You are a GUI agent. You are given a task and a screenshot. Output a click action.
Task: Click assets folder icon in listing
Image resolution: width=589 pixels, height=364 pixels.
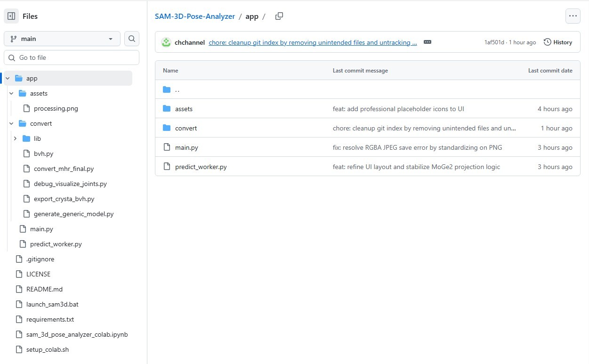click(x=167, y=109)
